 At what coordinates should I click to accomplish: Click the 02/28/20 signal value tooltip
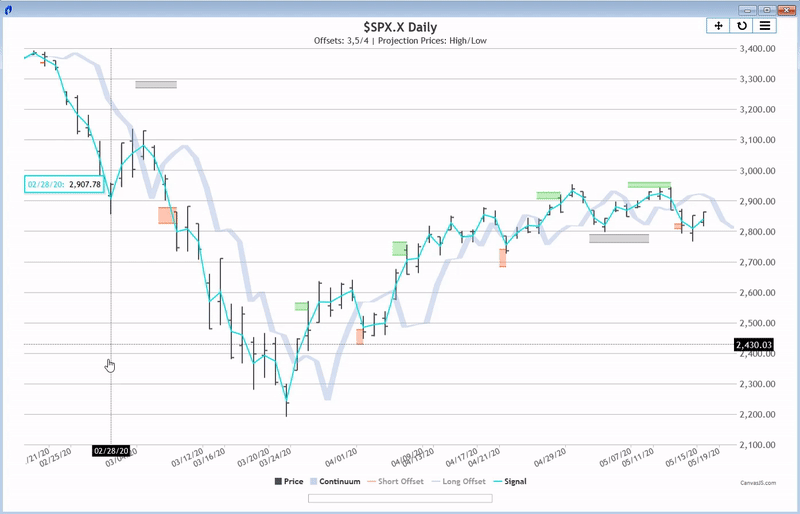pos(64,184)
